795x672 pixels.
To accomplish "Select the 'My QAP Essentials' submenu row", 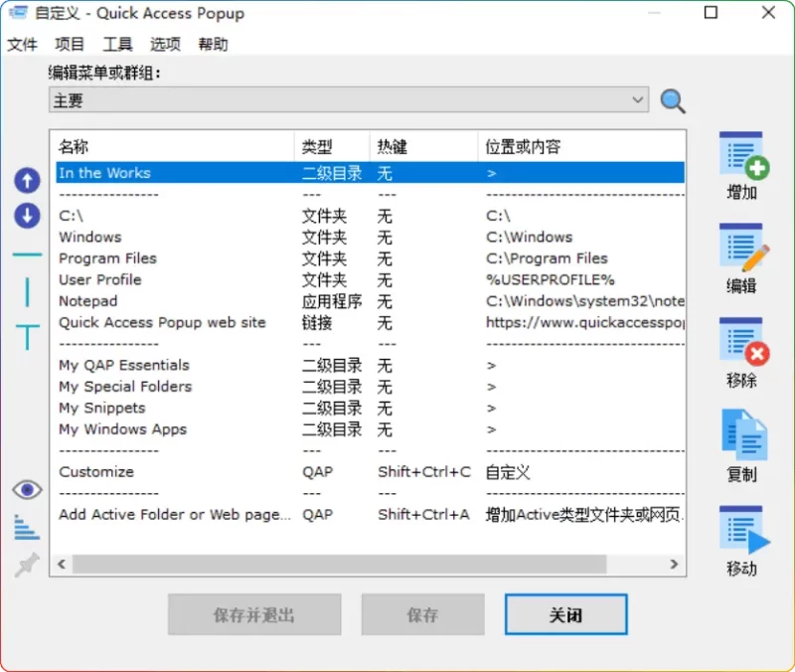I will pos(370,365).
